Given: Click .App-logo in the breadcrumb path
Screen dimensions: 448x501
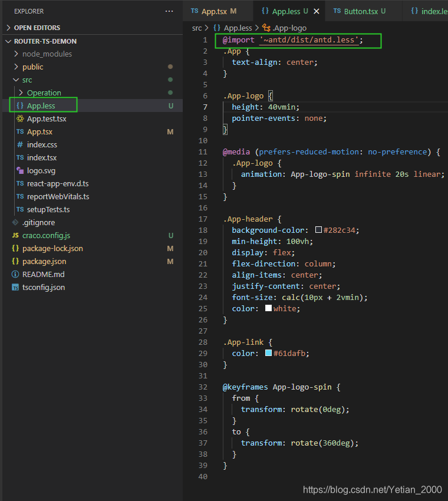Looking at the screenshot, I should (x=289, y=28).
